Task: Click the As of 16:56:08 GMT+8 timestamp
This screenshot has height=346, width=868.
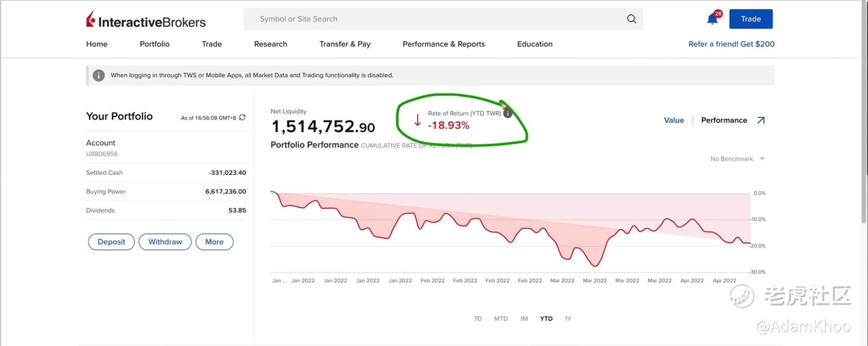Action: pyautogui.click(x=208, y=118)
